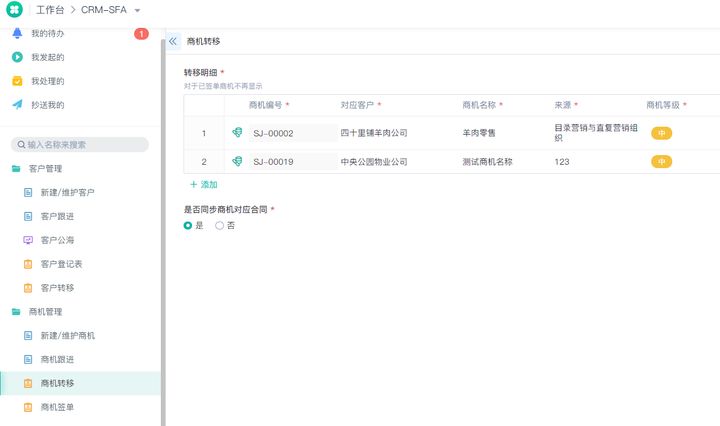720x426 pixels.
Task: Click row number 2 cell
Action: click(x=204, y=162)
